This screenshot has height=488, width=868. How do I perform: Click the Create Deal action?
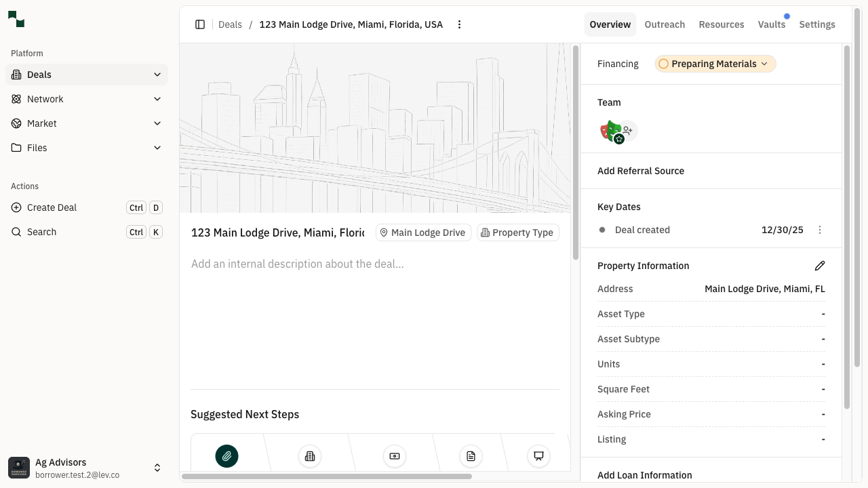tap(51, 207)
